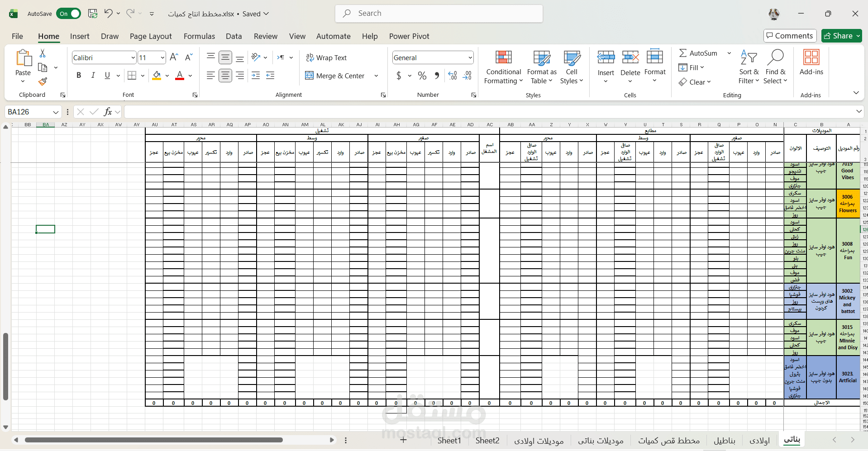
Task: Toggle Middle Align vertical alignment
Action: pos(225,57)
